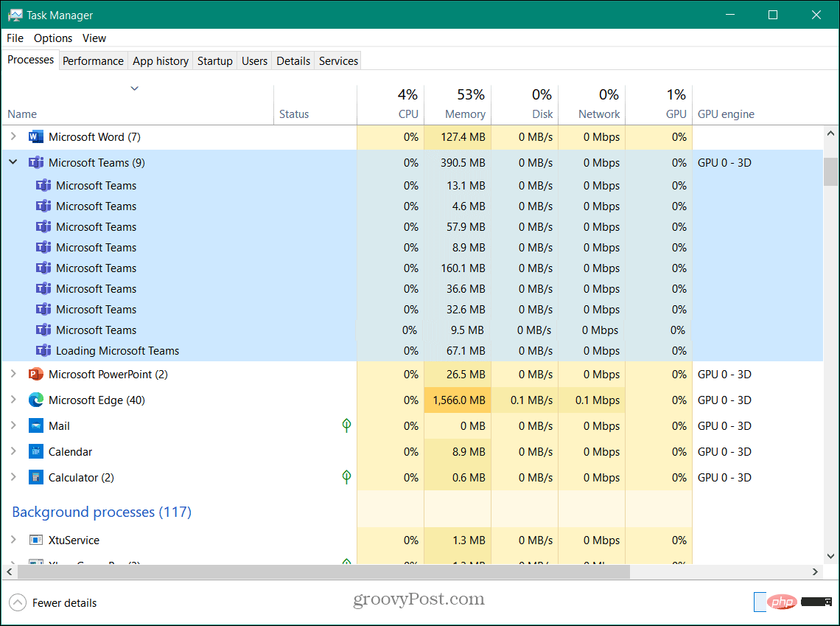Sort by the GPU engine column header
The height and width of the screenshot is (626, 840).
[757, 105]
